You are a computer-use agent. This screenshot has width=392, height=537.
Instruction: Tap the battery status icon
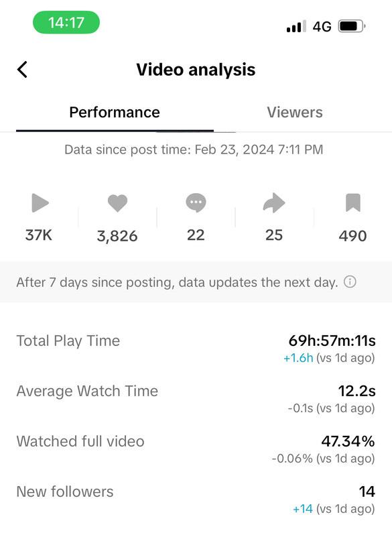click(352, 26)
